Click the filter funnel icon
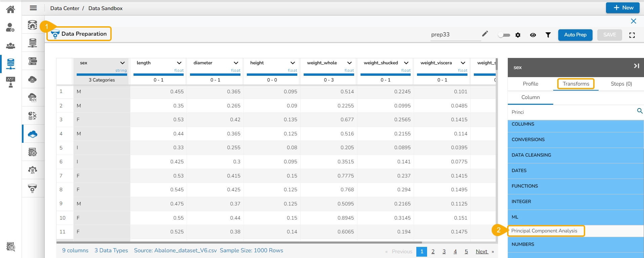Image resolution: width=644 pixels, height=258 pixels. tap(548, 35)
